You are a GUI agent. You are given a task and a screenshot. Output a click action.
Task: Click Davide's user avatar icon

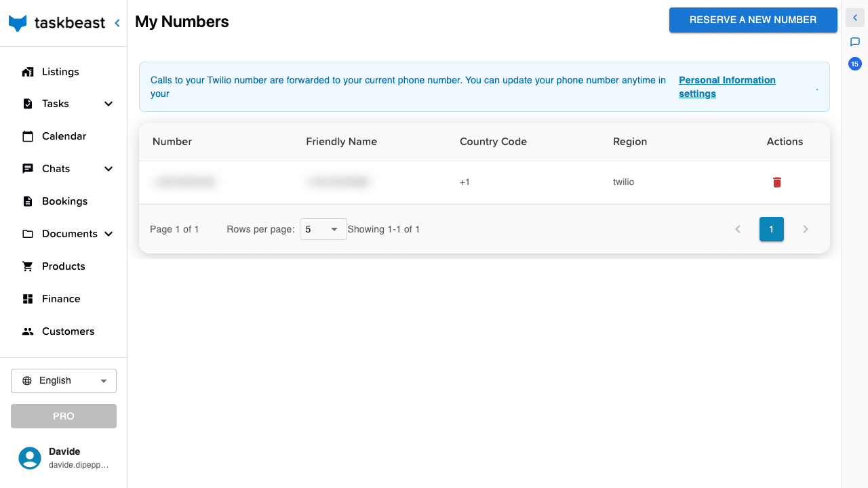(x=30, y=458)
